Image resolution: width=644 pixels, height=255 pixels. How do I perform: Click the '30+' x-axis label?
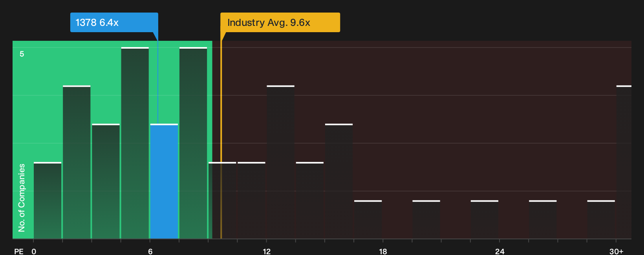(x=616, y=251)
